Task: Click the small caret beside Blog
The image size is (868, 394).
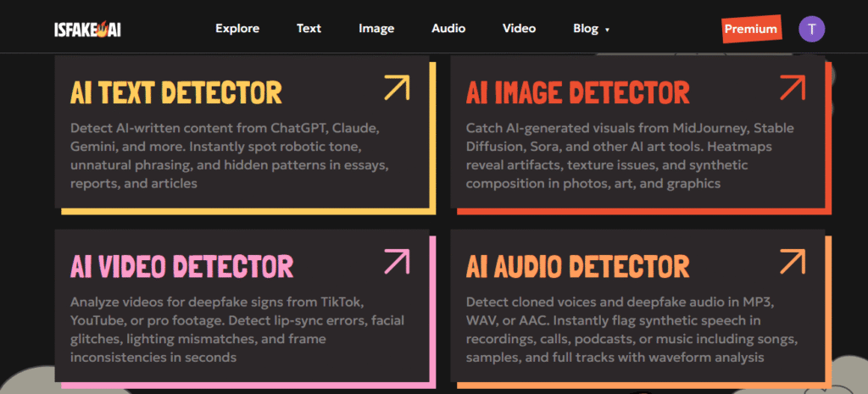Action: point(608,30)
